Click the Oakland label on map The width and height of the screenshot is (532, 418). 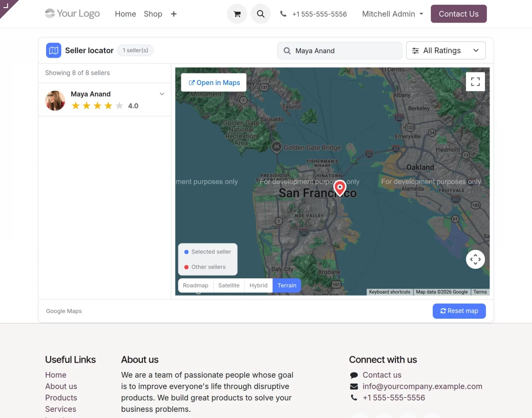(420, 168)
